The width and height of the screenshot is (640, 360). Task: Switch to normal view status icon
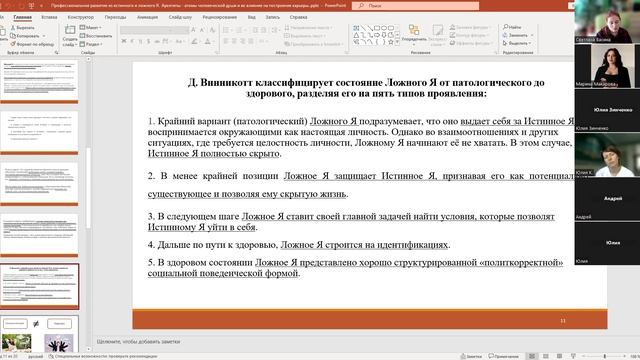click(x=531, y=356)
